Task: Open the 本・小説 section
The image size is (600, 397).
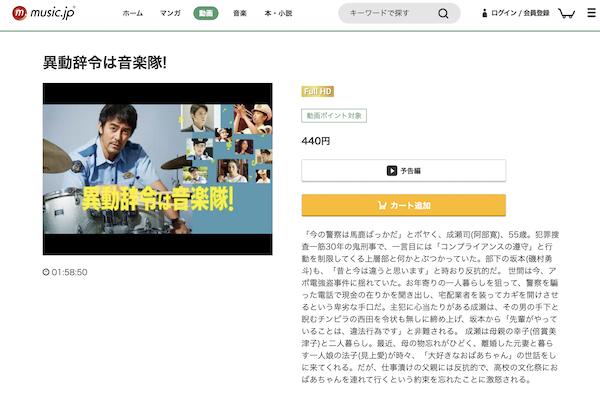Action: point(278,13)
